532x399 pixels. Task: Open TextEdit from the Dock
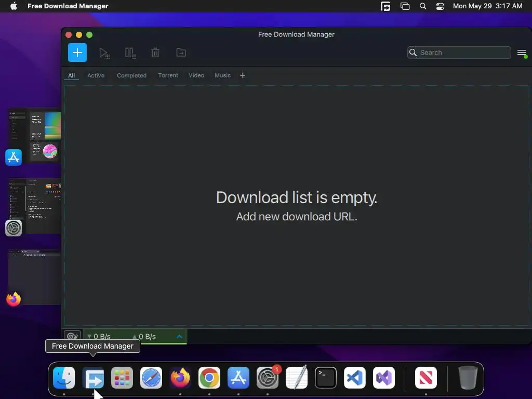(x=297, y=378)
